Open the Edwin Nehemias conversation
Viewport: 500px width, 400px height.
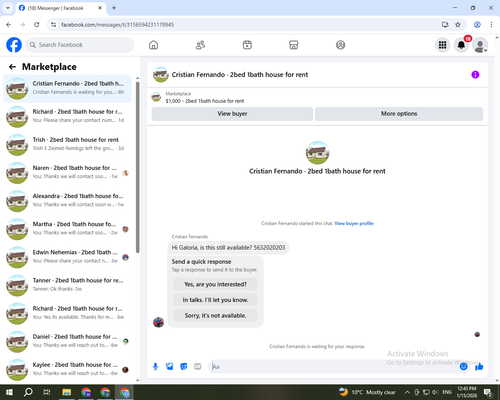pyautogui.click(x=67, y=257)
